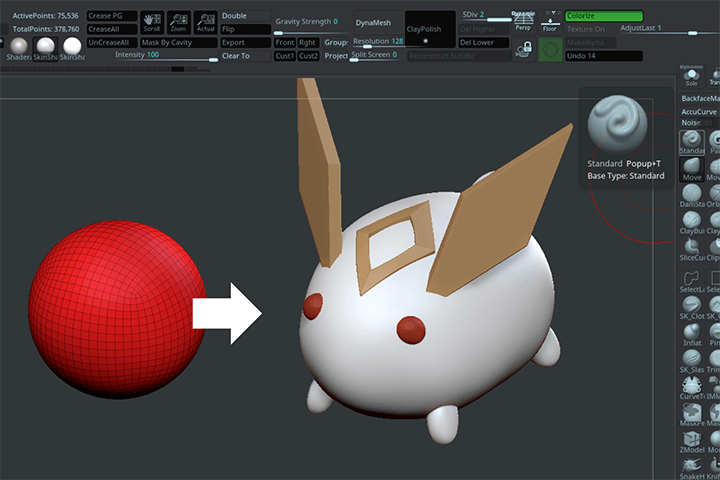Click the Intensity 100 slider

point(166,56)
